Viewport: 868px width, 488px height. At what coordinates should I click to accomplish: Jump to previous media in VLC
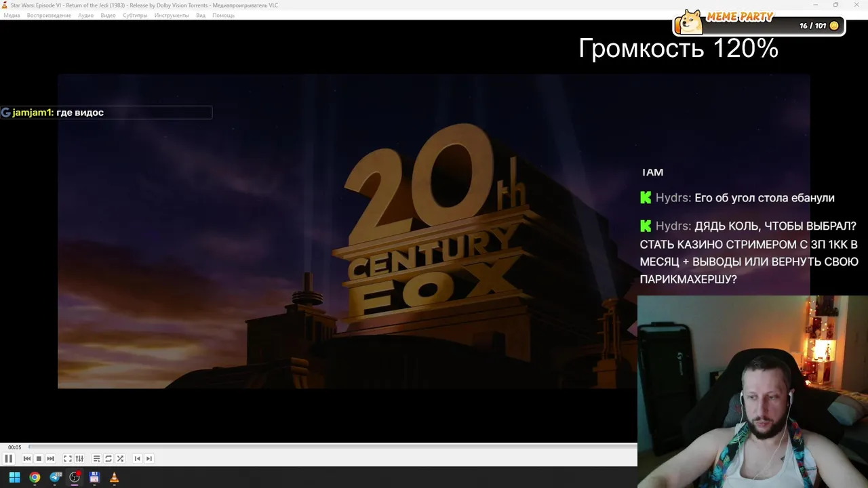(x=27, y=459)
